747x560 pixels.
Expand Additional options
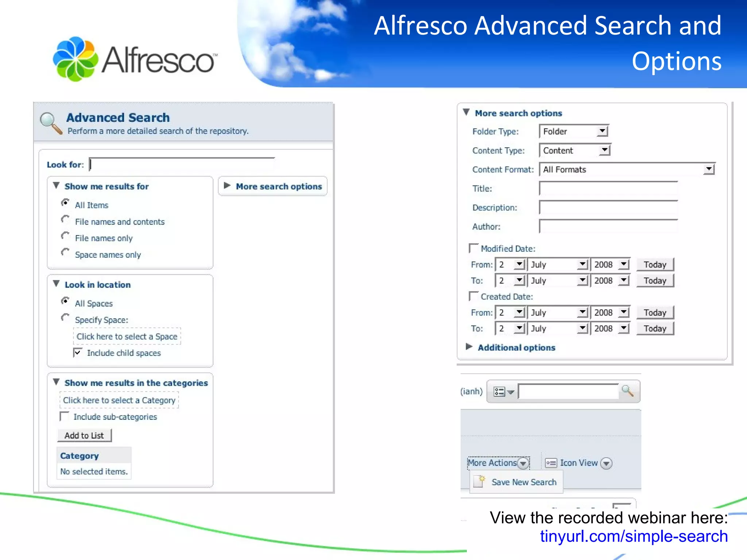click(x=469, y=347)
